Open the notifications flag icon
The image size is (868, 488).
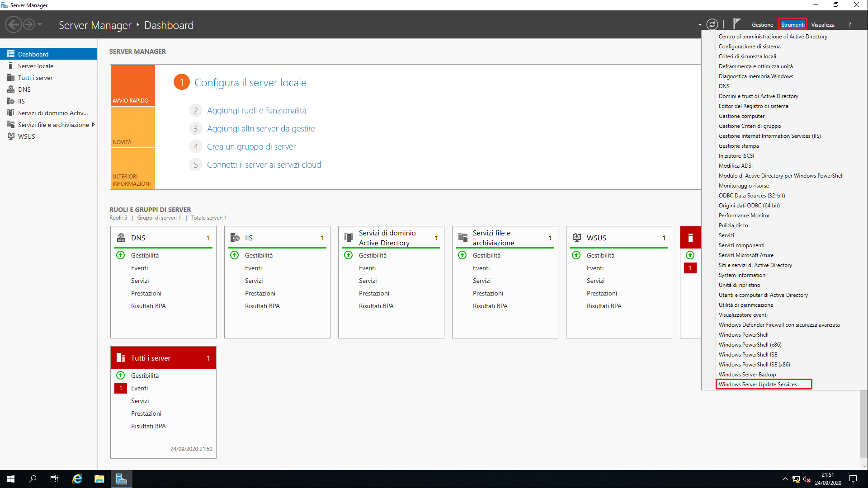pyautogui.click(x=736, y=23)
